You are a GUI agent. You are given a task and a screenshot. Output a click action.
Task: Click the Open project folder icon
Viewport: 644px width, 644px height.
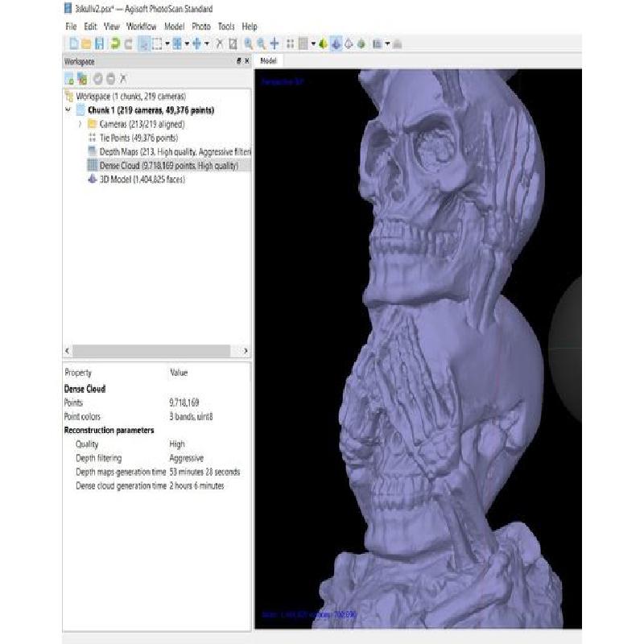tap(86, 43)
